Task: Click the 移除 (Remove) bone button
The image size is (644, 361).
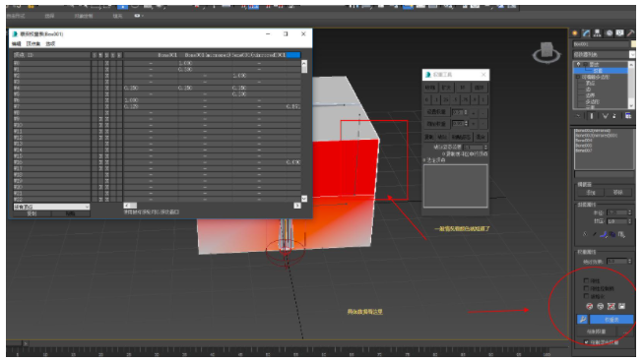Action: [x=618, y=192]
